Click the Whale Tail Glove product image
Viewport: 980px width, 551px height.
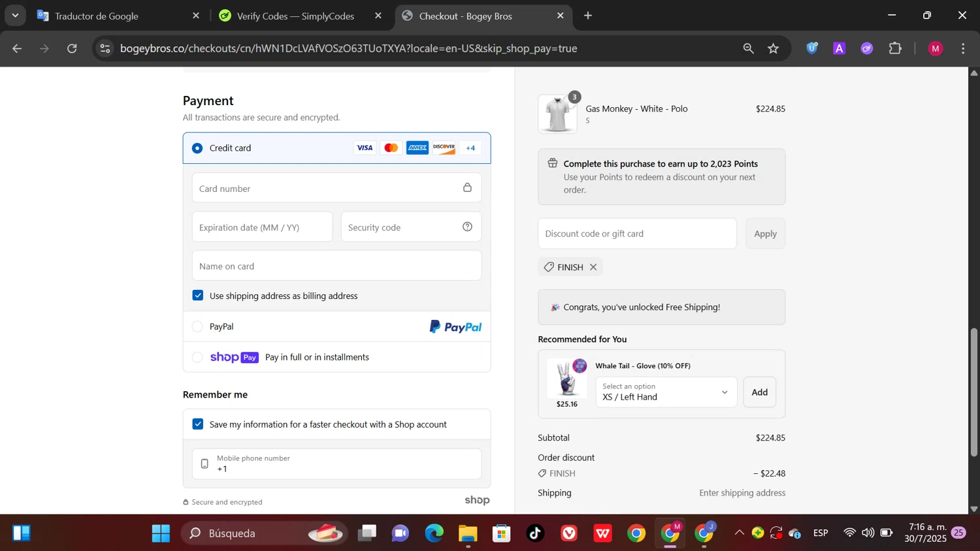click(567, 377)
